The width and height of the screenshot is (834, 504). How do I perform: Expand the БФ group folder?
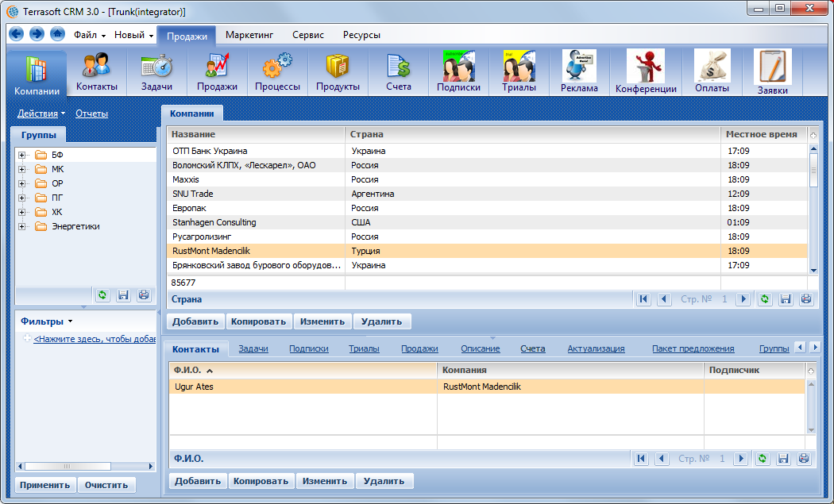pyautogui.click(x=21, y=156)
